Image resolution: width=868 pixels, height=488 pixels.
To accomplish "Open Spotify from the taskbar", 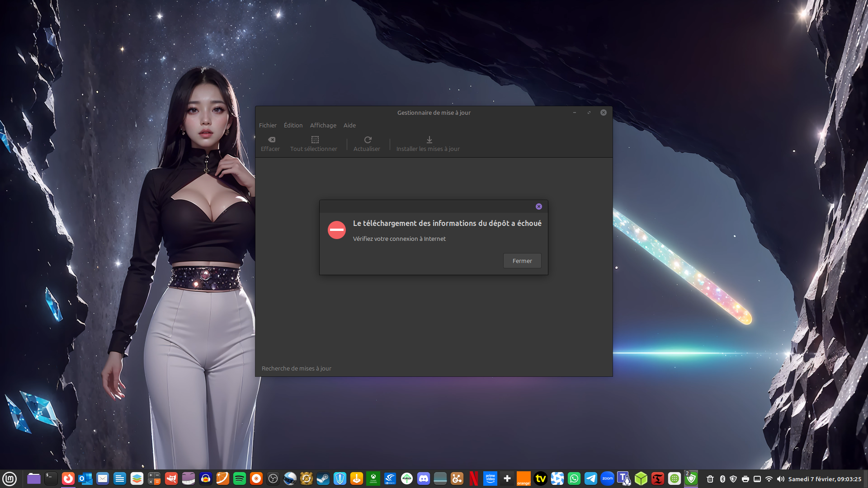I will 240,479.
